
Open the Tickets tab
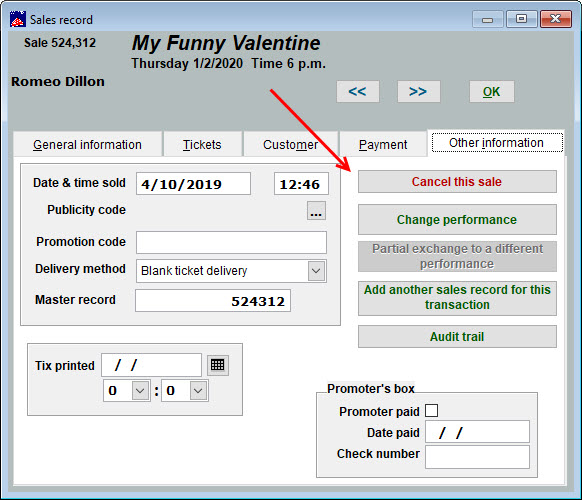point(202,144)
